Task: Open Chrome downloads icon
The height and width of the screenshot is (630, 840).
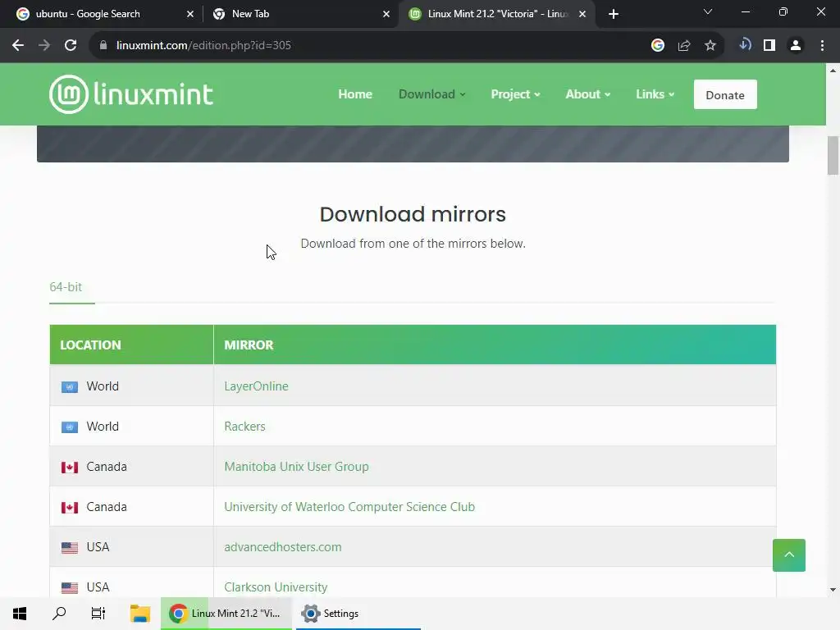Action: pyautogui.click(x=745, y=45)
